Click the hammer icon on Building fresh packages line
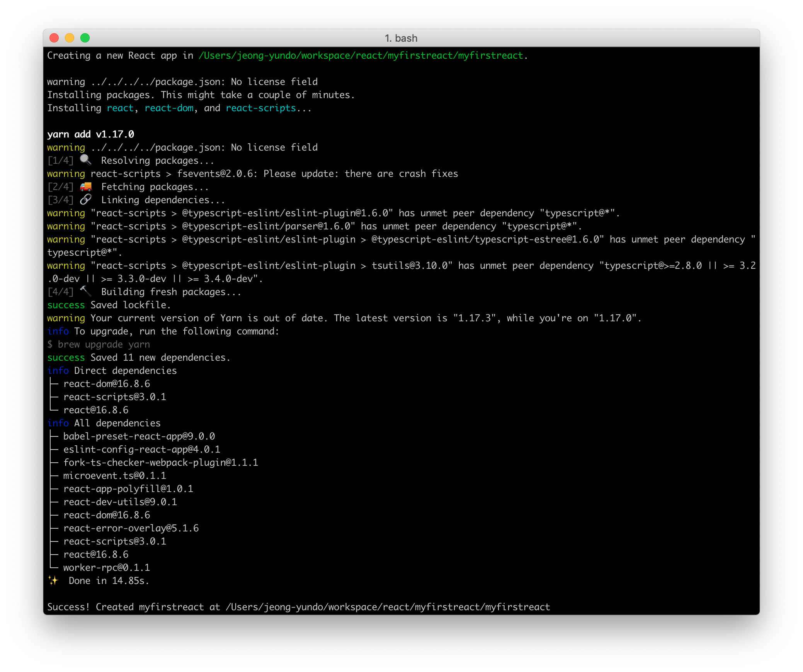 (x=85, y=291)
